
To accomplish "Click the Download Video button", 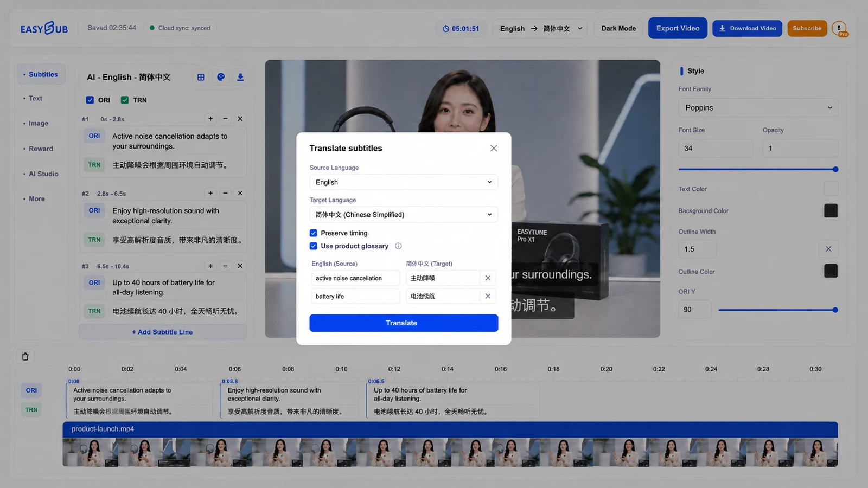I will click(747, 28).
